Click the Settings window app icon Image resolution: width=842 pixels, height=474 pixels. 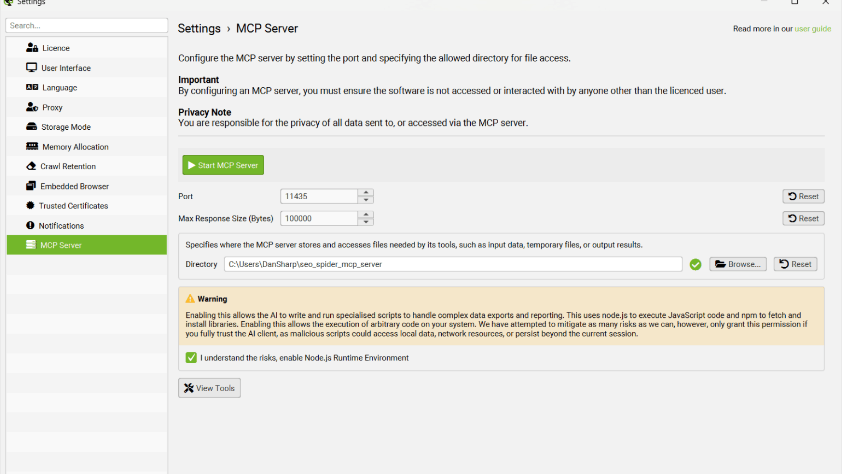pyautogui.click(x=8, y=2)
